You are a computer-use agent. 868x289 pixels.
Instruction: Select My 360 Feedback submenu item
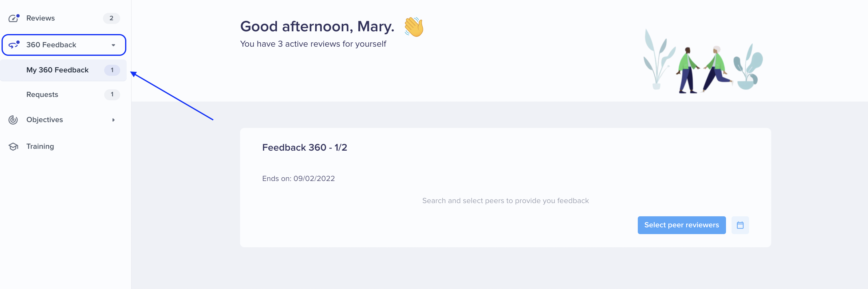[x=63, y=70]
